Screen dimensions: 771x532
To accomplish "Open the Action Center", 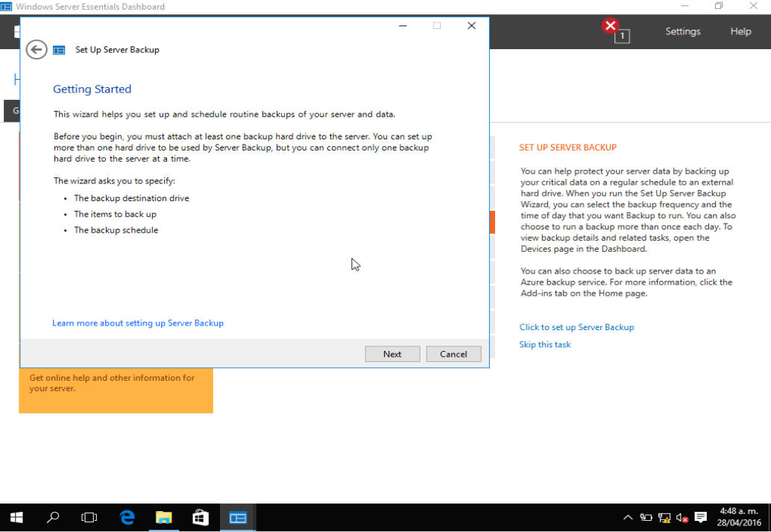I will click(699, 517).
